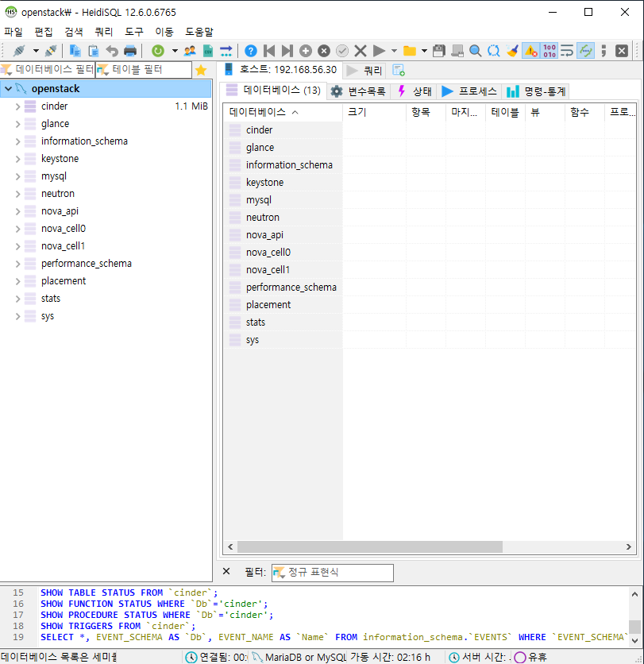Image resolution: width=644 pixels, height=664 pixels.
Task: Click the execute query play icon
Action: (379, 51)
